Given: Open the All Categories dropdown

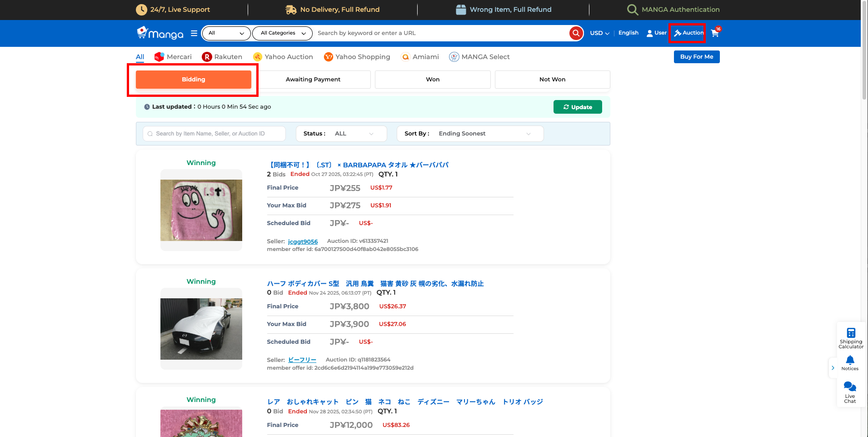Looking at the screenshot, I should coord(283,33).
